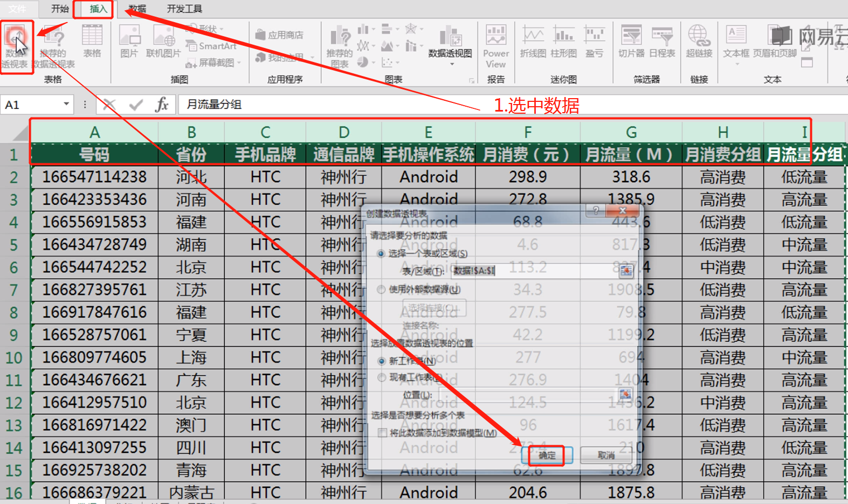848x504 pixels.
Task: Open the Name Box dropdown arrow
Action: coord(66,104)
